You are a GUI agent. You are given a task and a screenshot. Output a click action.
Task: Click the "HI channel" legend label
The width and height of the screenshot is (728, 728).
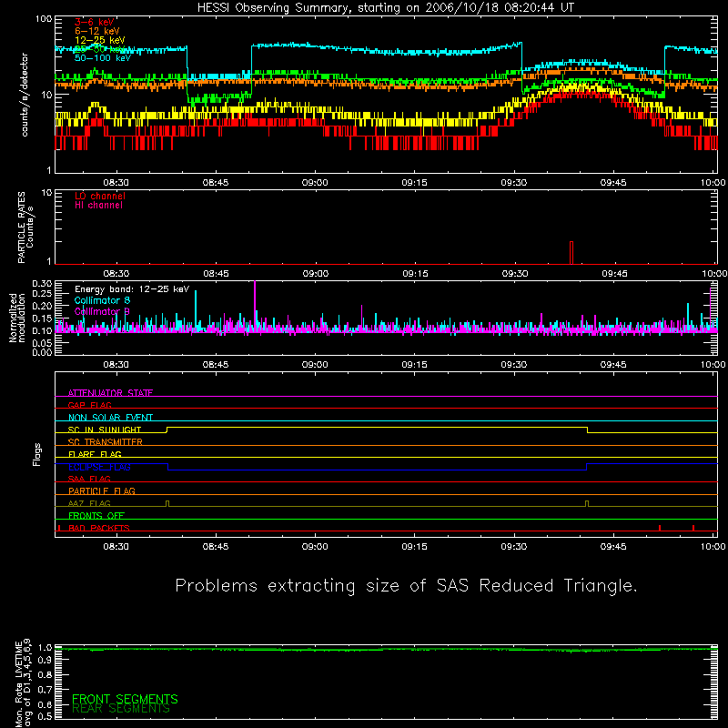click(98, 206)
